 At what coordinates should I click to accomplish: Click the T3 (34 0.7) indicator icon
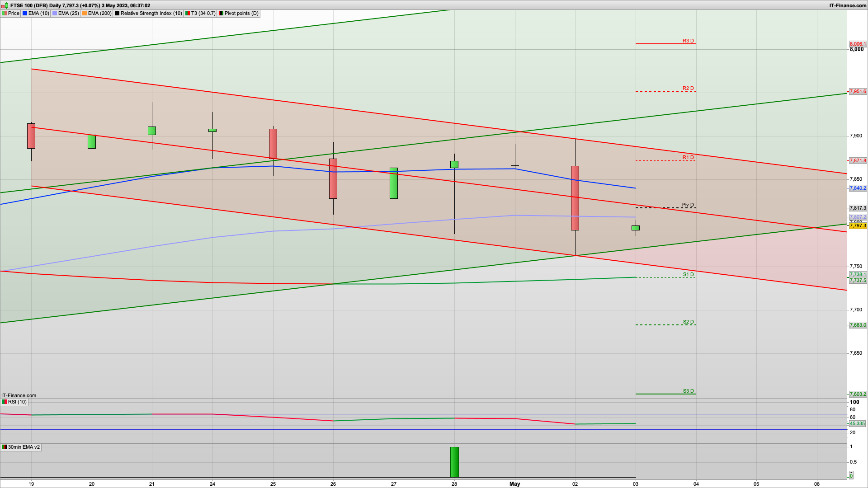pyautogui.click(x=188, y=13)
